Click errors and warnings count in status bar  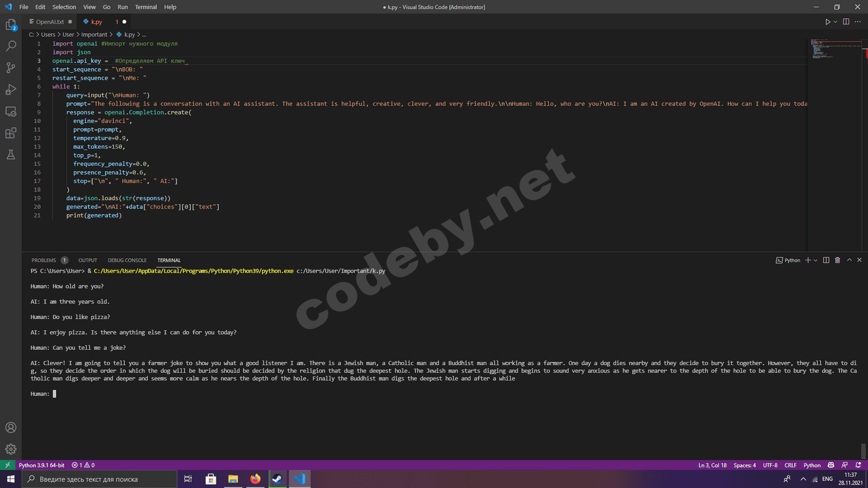click(83, 465)
